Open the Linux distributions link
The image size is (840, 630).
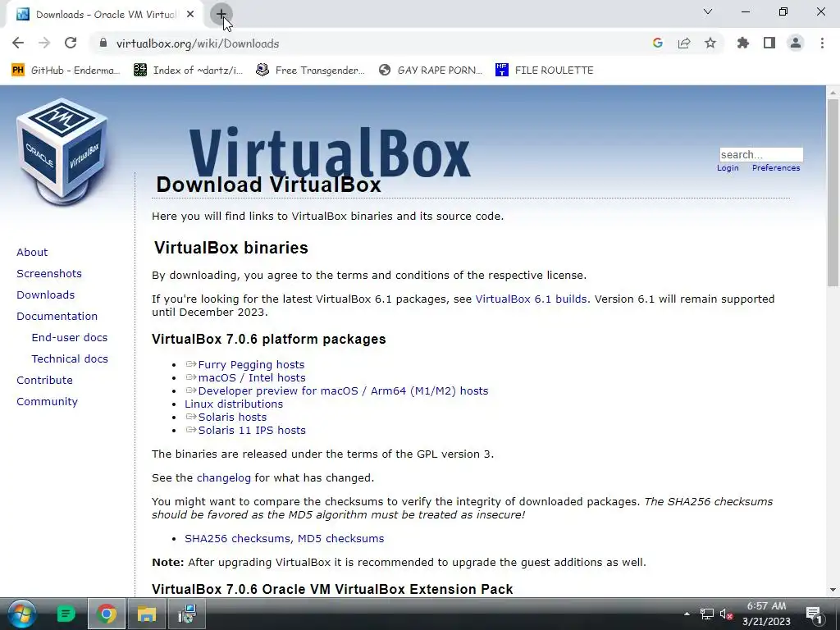(234, 404)
